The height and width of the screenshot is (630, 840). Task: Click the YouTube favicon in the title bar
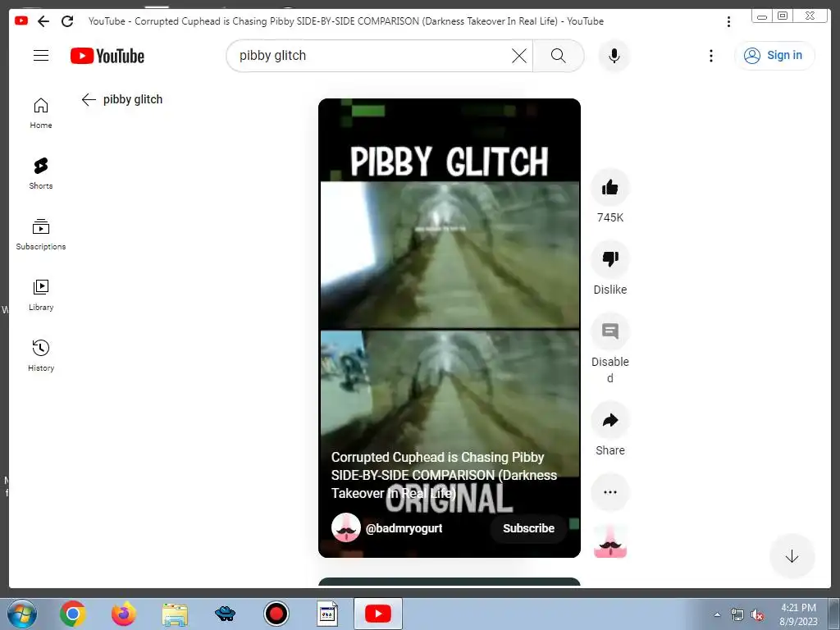point(21,21)
